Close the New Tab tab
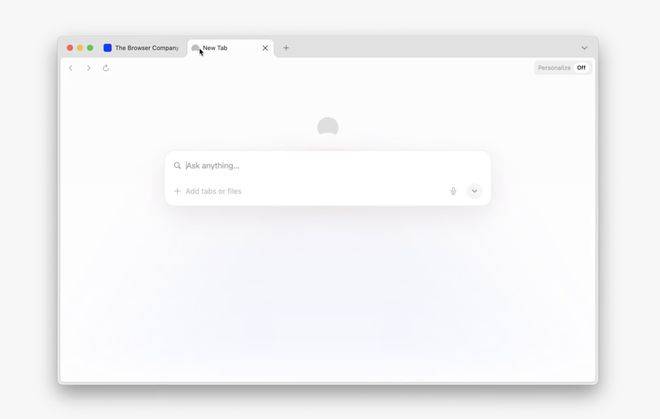The width and height of the screenshot is (660, 419). pos(265,48)
